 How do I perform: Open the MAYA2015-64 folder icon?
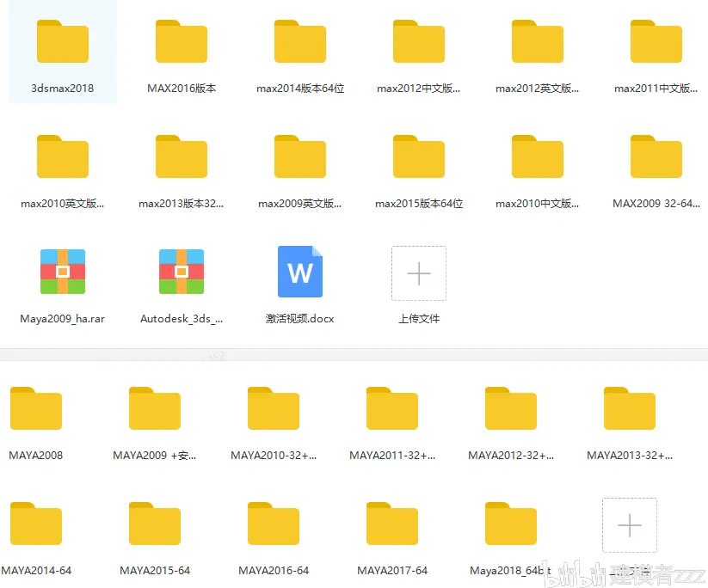pos(155,524)
